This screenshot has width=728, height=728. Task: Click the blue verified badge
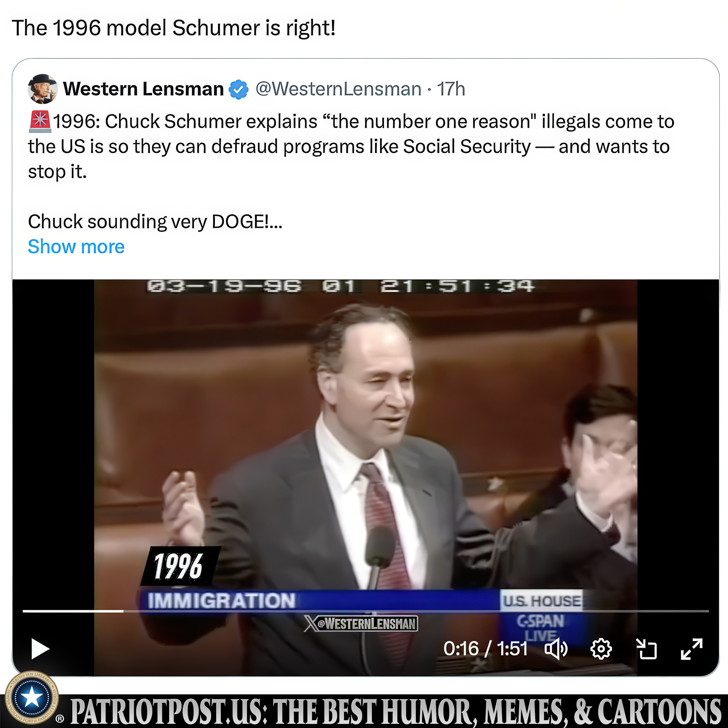(238, 89)
